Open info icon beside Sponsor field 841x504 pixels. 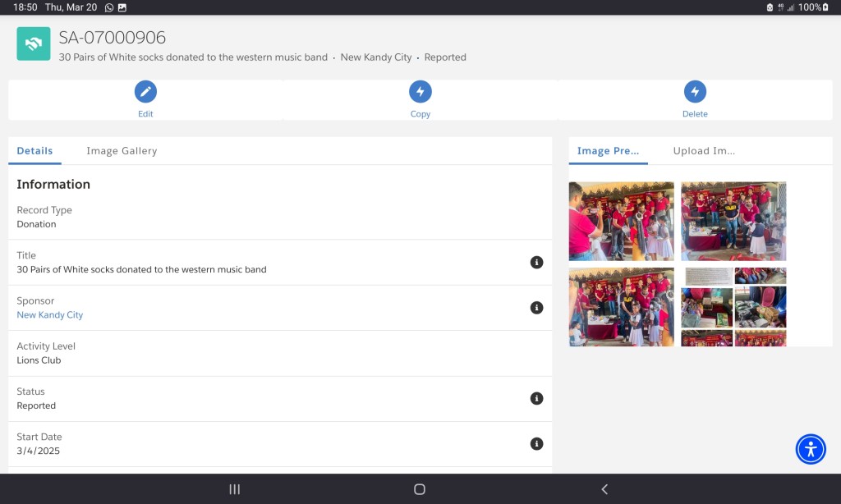[x=536, y=308]
